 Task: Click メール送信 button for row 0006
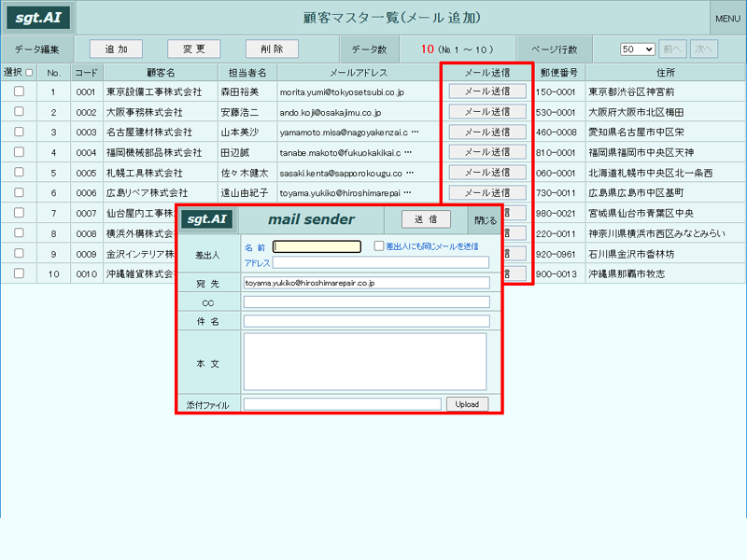coord(487,193)
